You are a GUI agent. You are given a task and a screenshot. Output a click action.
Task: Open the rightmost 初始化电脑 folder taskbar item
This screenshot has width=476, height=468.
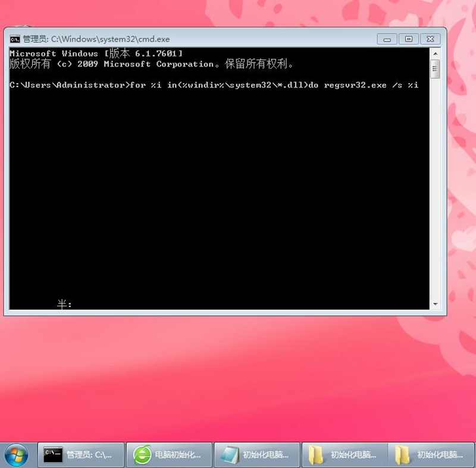(431, 455)
